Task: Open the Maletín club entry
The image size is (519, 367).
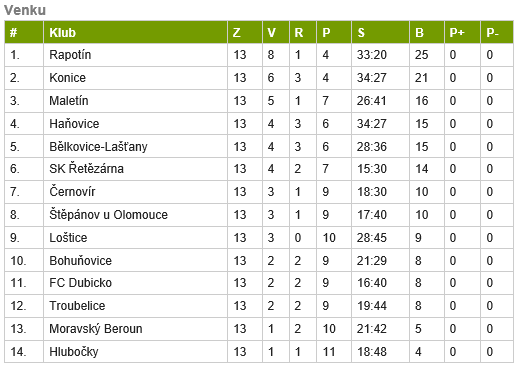Action: point(69,101)
